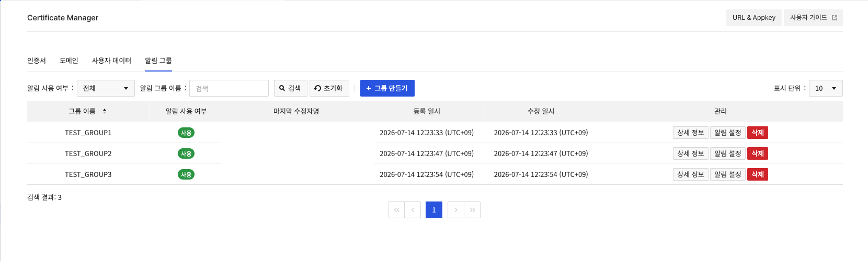Focus the 알림 그룹 이름 search field
This screenshot has height=261, width=868.
coord(229,88)
